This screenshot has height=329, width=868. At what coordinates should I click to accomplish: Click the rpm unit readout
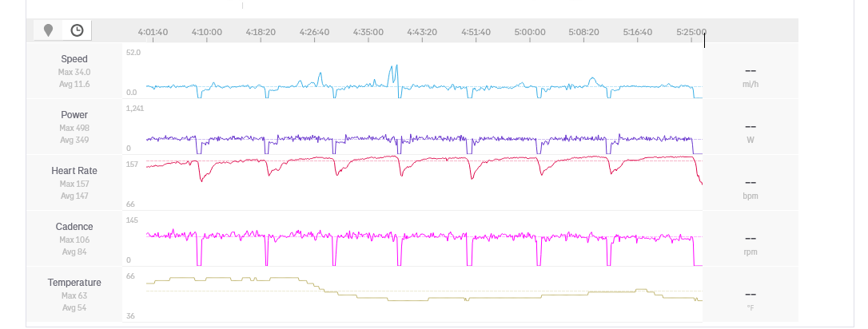click(x=751, y=252)
